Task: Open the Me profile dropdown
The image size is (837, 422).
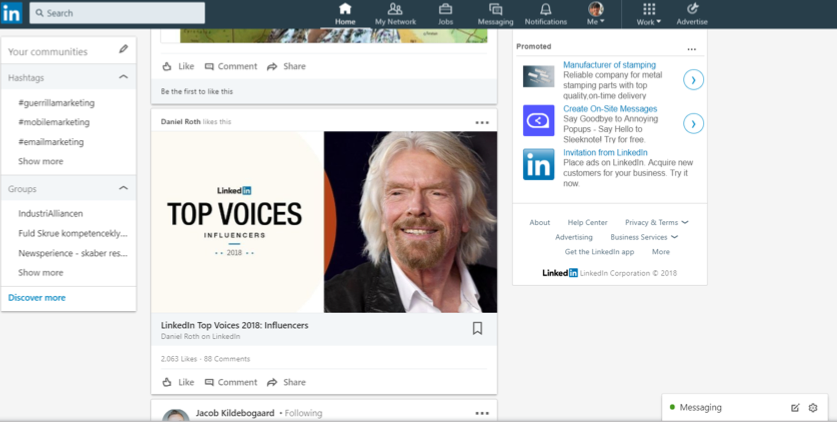Action: (596, 14)
